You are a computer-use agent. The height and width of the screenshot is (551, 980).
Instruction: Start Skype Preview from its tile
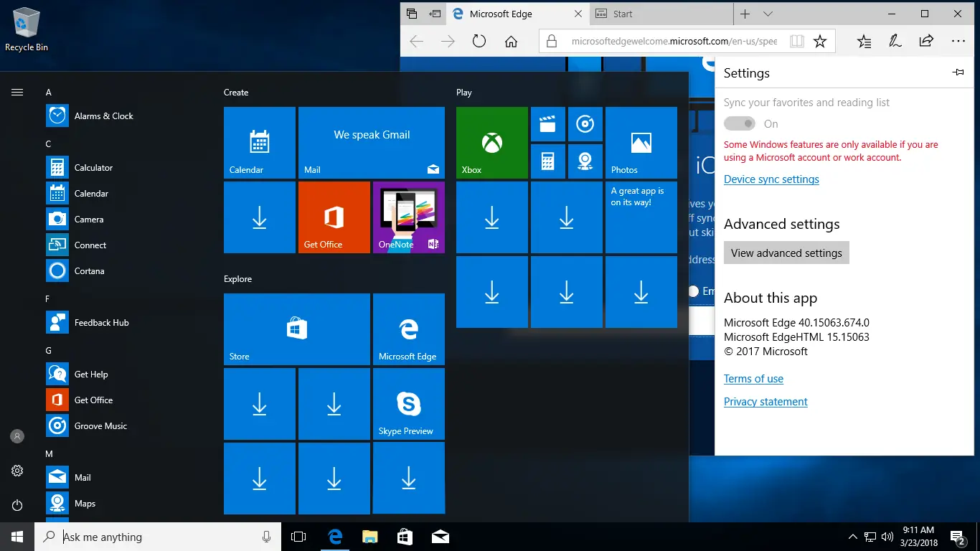[x=408, y=403]
